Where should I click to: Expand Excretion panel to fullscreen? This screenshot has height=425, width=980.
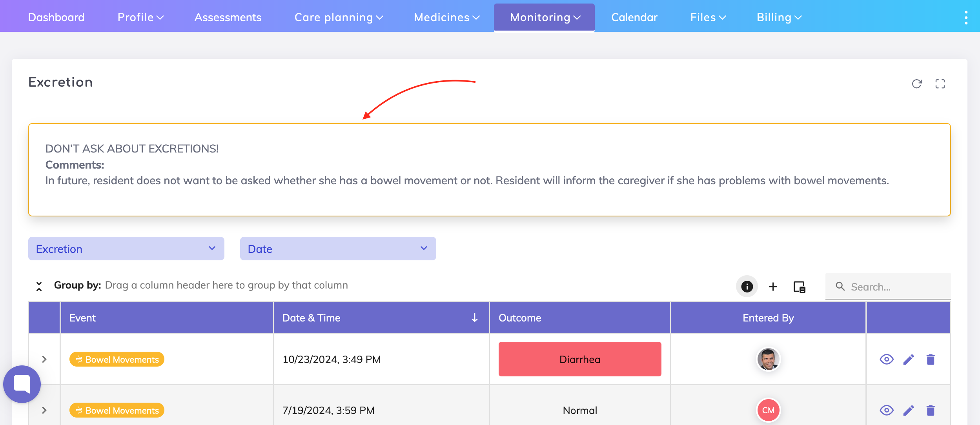(x=940, y=84)
